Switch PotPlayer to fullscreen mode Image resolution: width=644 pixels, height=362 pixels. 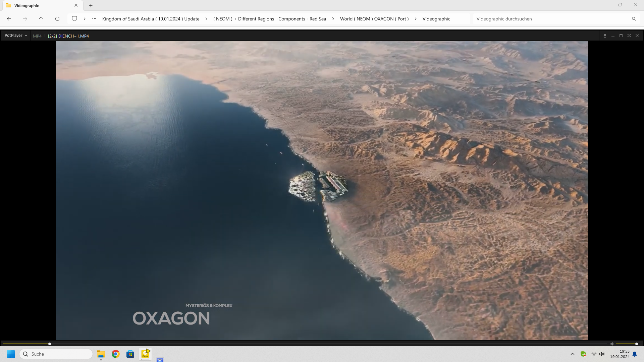(x=629, y=36)
